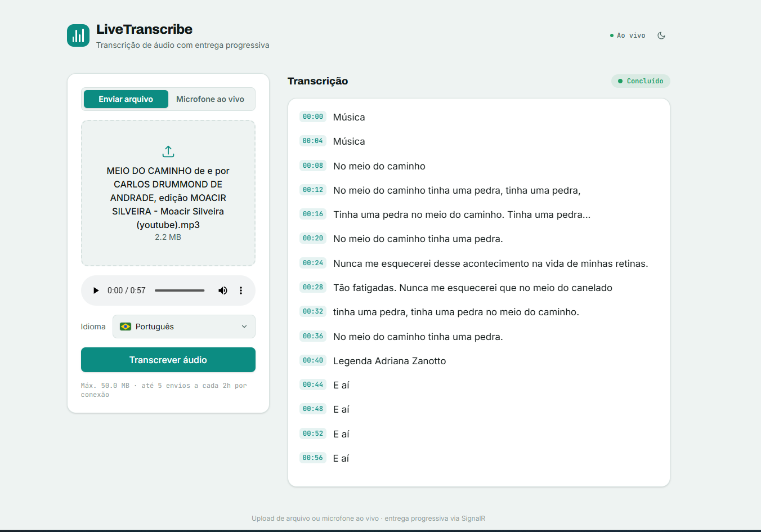Select line "Legenda Adriana Zanotto"

point(390,361)
